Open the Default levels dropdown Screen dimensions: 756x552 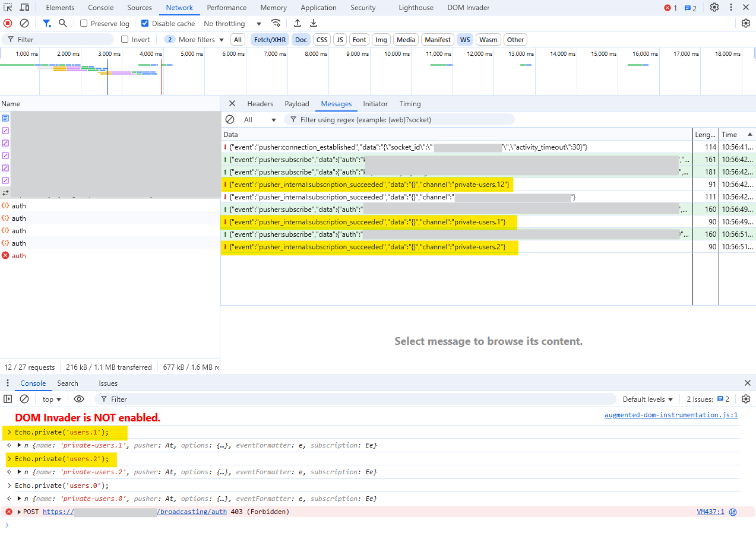pos(648,399)
